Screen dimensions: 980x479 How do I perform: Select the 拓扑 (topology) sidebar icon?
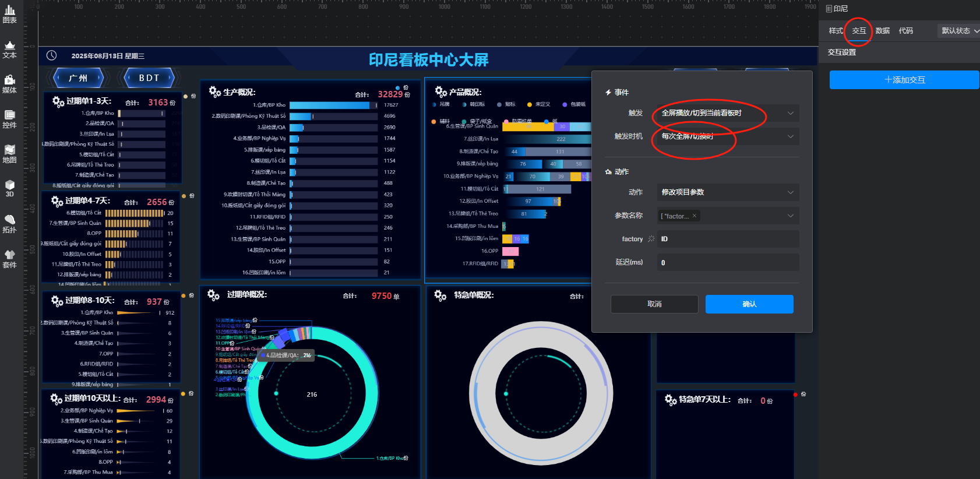(x=9, y=224)
